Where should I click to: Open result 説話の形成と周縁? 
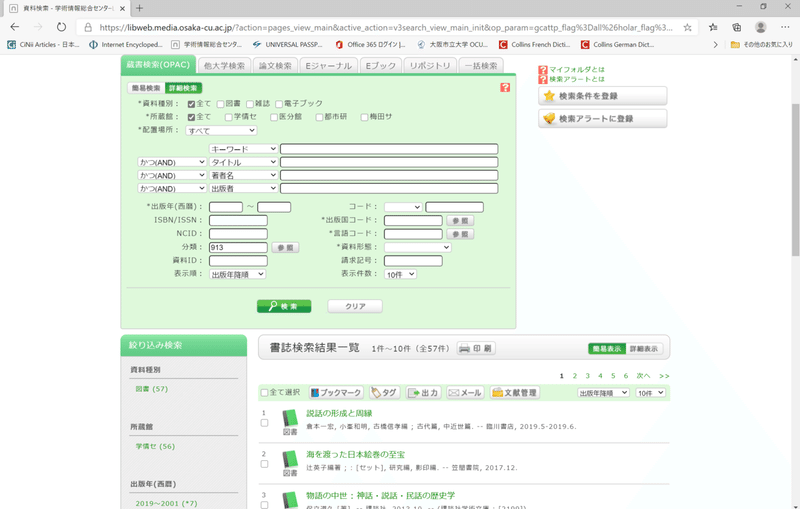point(339,413)
